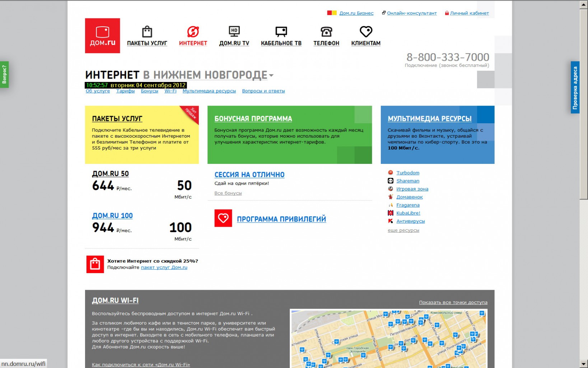Screen dimensions: 588x368
Task: Go to Тарифы subsection
Action: (x=125, y=91)
